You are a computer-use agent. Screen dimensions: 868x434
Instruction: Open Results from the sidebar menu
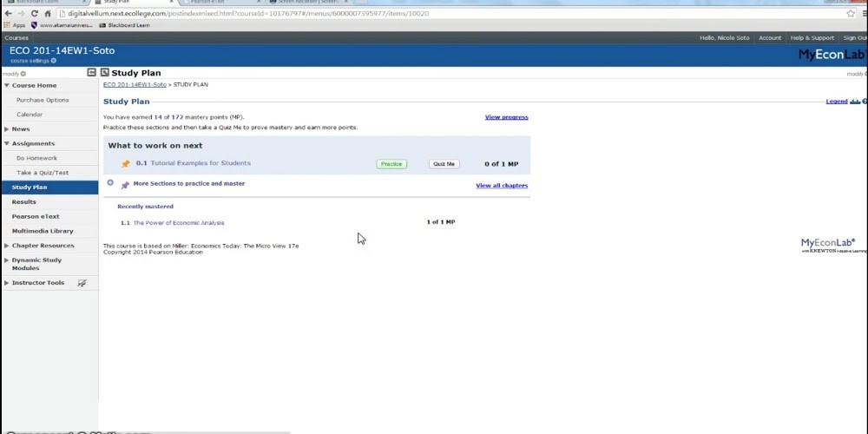(24, 202)
